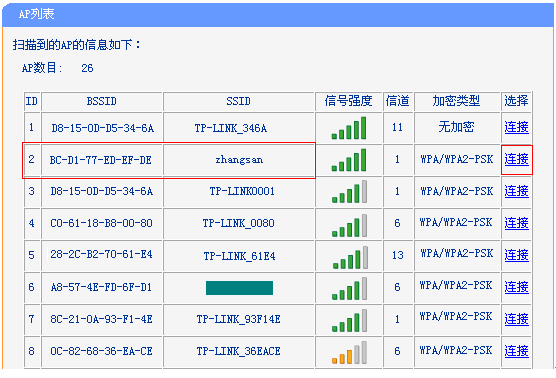Click 连接 in row with BSSID A8-57-4E-FD-6F-D1

[x=516, y=287]
